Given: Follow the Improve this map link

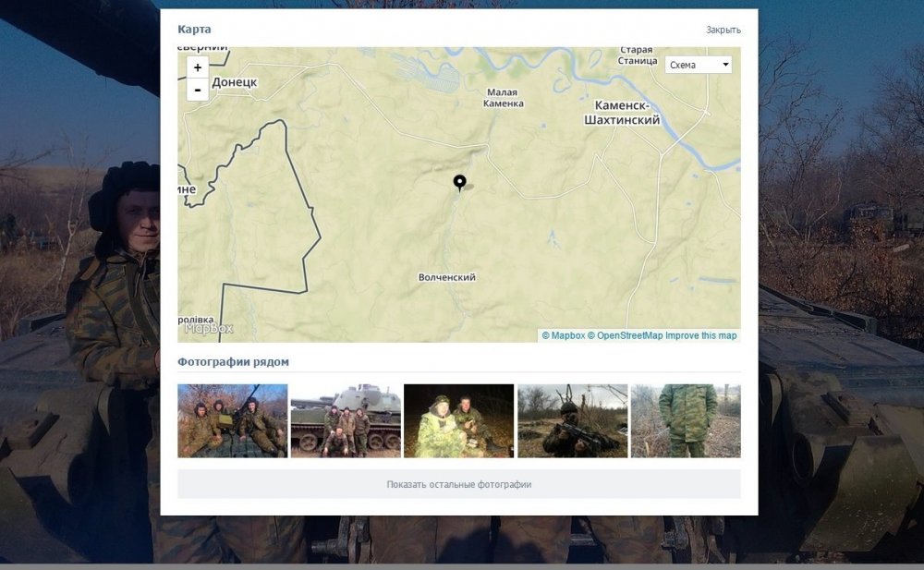Looking at the screenshot, I should pyautogui.click(x=701, y=335).
